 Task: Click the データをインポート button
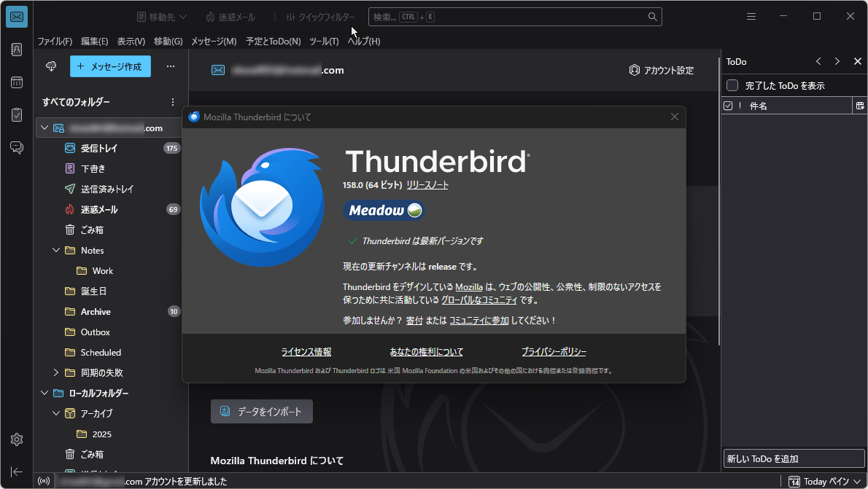262,412
